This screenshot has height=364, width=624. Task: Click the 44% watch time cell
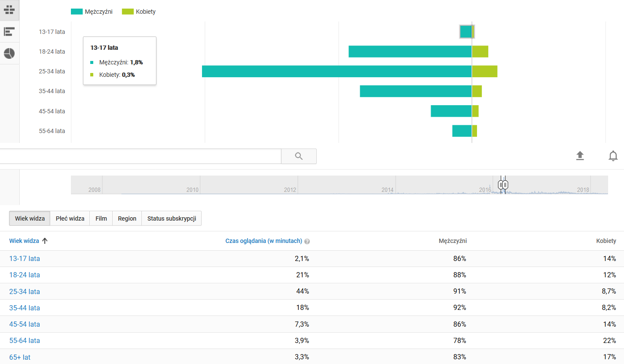click(x=303, y=291)
